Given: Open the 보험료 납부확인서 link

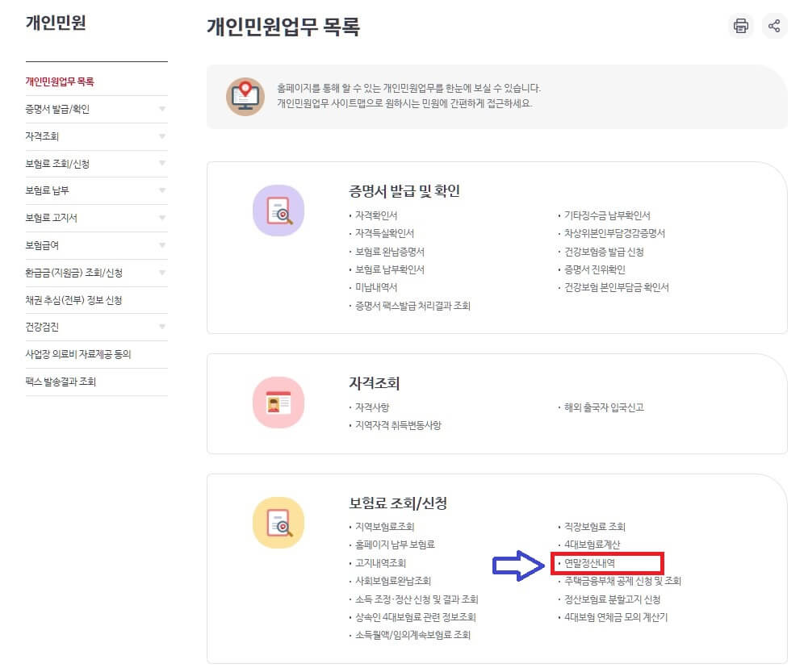Looking at the screenshot, I should 390,269.
